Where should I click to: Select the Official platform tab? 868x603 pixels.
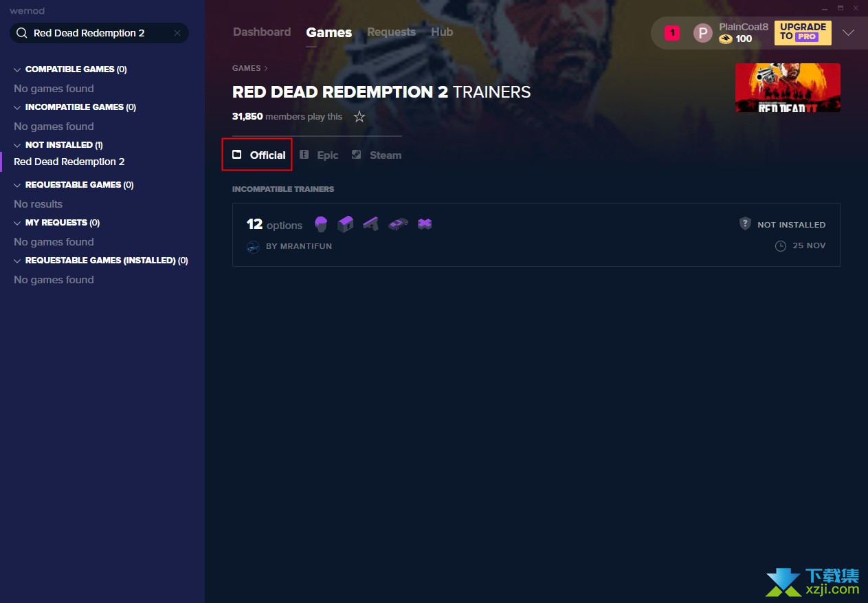(258, 155)
